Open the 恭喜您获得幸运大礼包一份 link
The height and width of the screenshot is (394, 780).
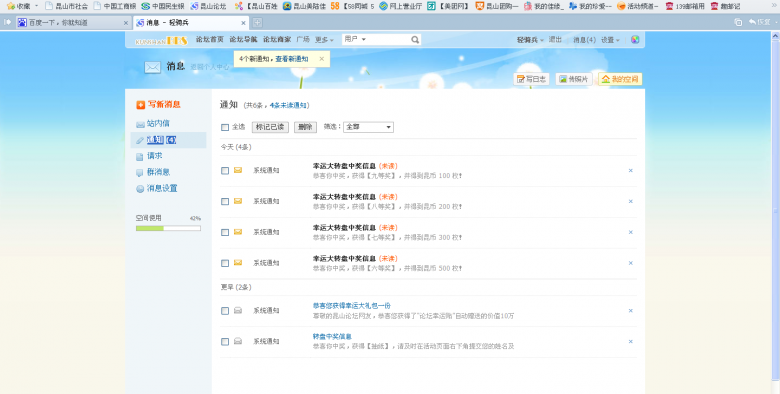(x=352, y=306)
